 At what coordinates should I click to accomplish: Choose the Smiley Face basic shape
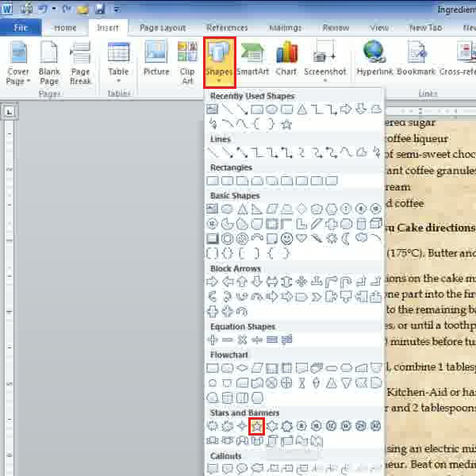(286, 239)
